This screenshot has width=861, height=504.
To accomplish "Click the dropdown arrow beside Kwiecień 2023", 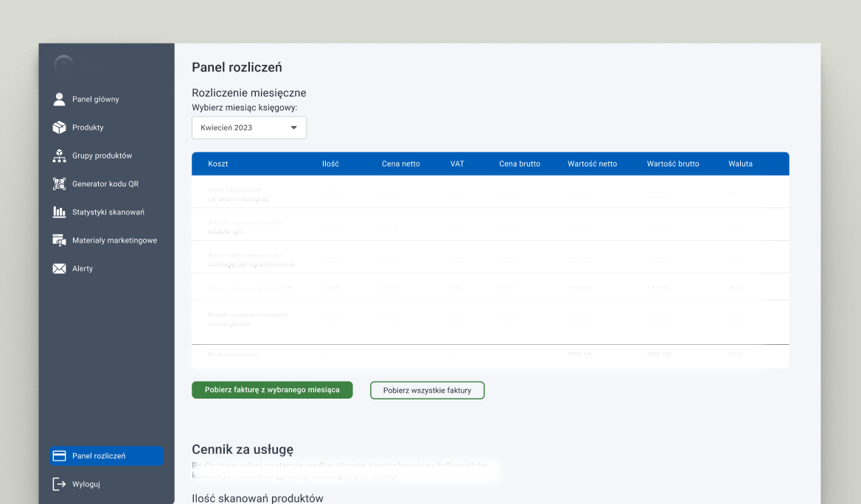I will pyautogui.click(x=293, y=127).
